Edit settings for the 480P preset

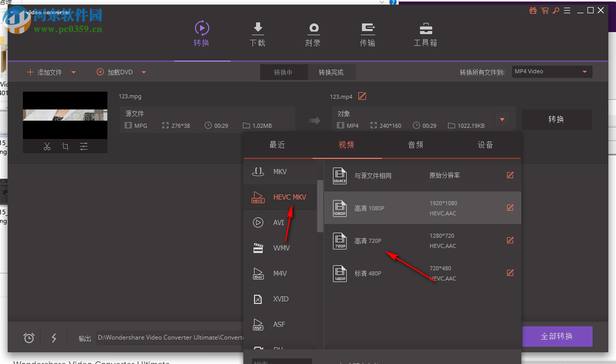point(510,273)
